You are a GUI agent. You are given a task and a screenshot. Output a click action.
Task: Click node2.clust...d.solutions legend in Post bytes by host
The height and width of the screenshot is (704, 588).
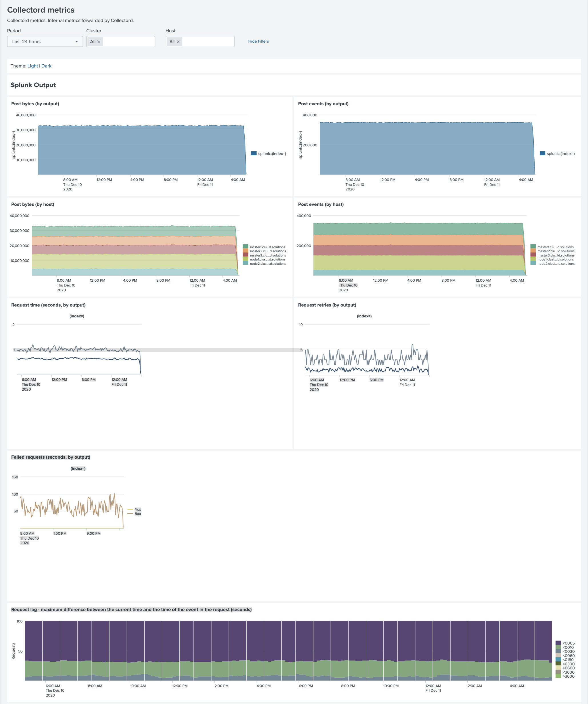click(264, 264)
